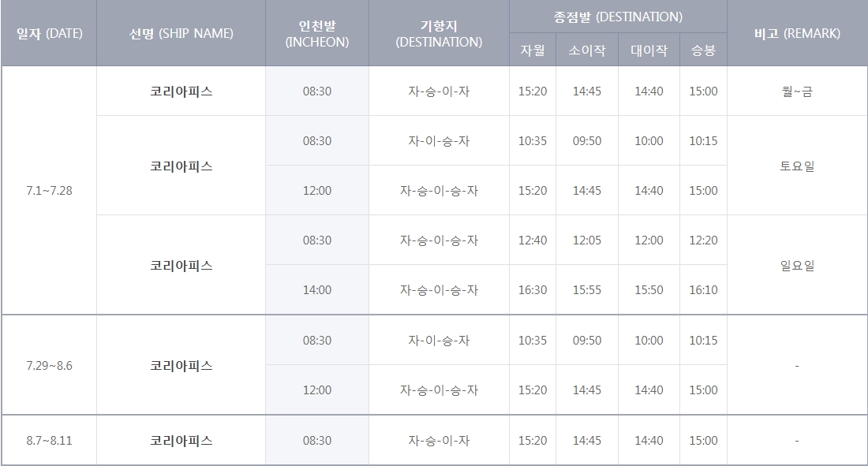Screen dimensions: 868x466
Task: Click the 인천발 (INCHEON) column header
Action: tap(316, 33)
